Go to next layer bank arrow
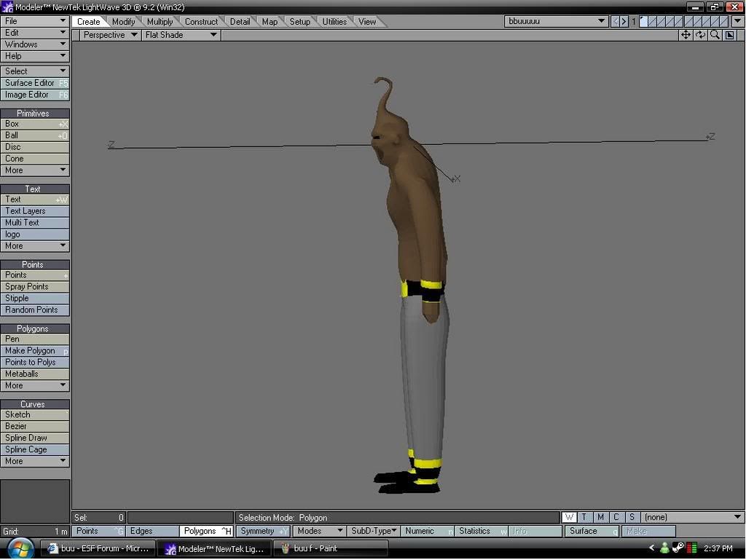 pyautogui.click(x=624, y=21)
